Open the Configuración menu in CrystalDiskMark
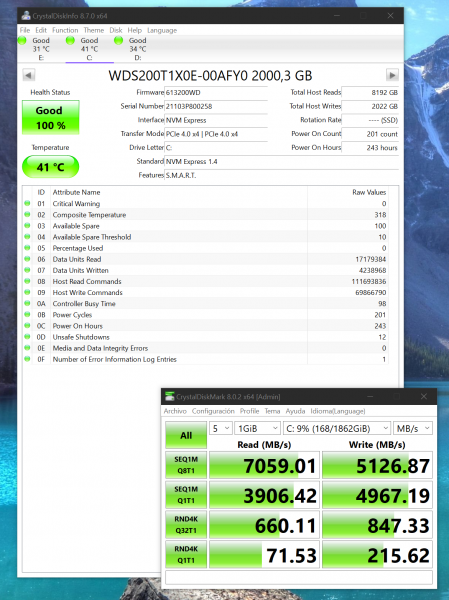This screenshot has width=449, height=600. click(213, 411)
